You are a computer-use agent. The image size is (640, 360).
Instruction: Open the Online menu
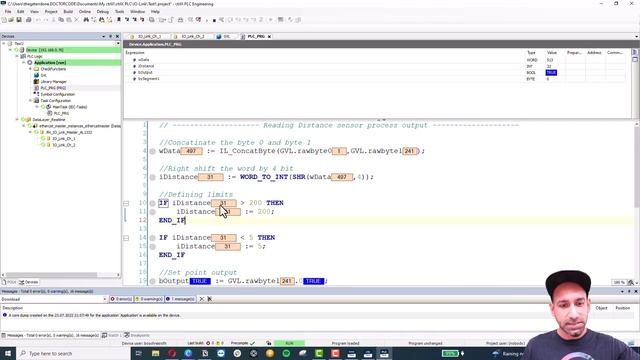click(x=85, y=12)
